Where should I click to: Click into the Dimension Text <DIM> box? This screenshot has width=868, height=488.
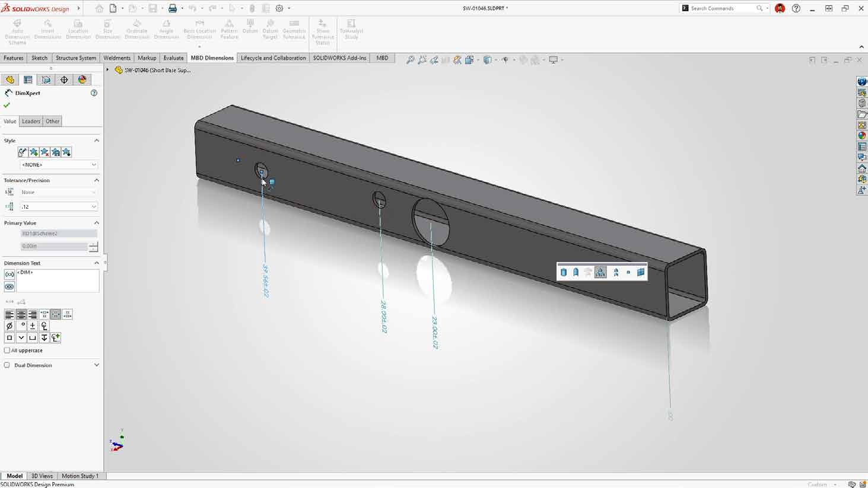coord(58,280)
